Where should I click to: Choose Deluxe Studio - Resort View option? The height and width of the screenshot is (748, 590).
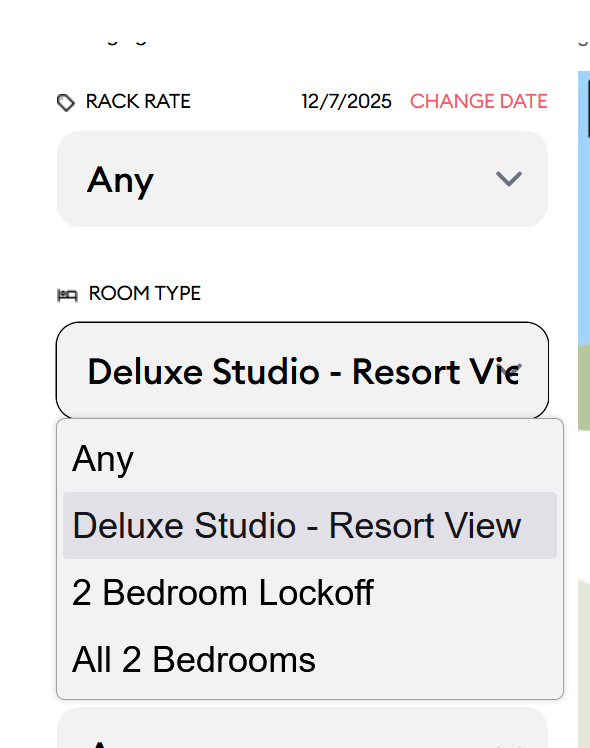(310, 525)
